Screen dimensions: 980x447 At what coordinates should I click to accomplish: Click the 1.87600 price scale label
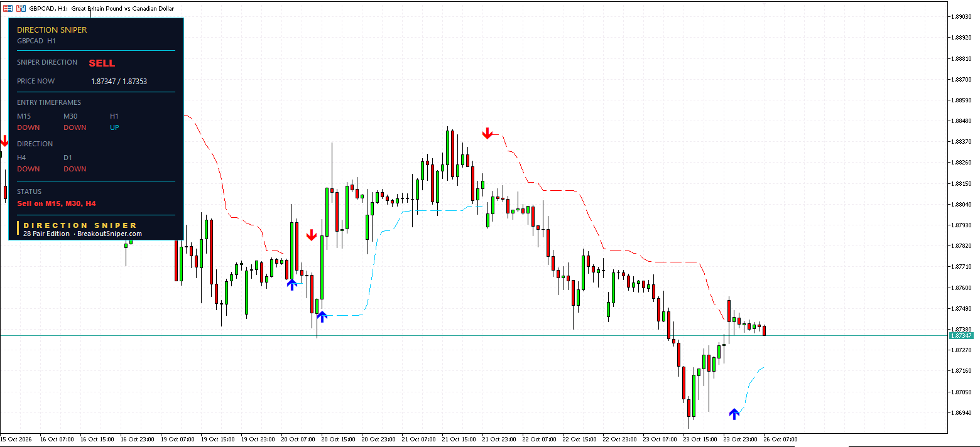coord(961,288)
